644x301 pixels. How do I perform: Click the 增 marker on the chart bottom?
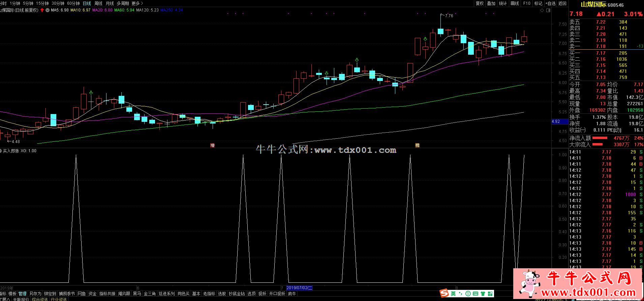pos(212,145)
